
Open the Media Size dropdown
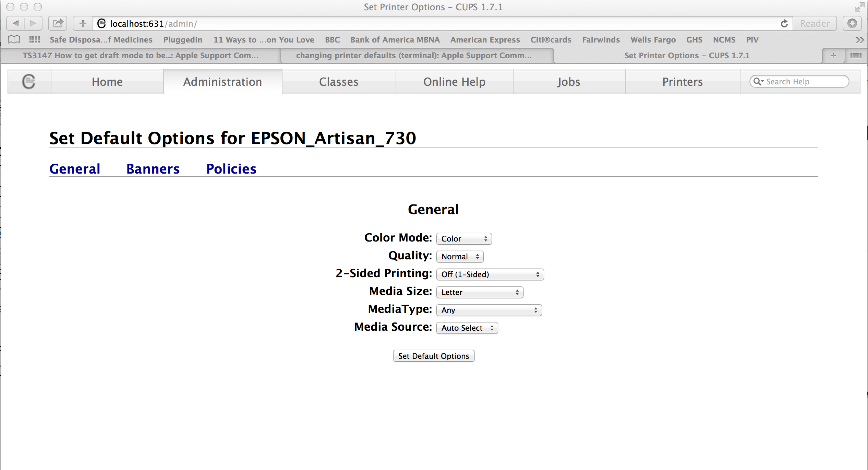[x=479, y=292]
